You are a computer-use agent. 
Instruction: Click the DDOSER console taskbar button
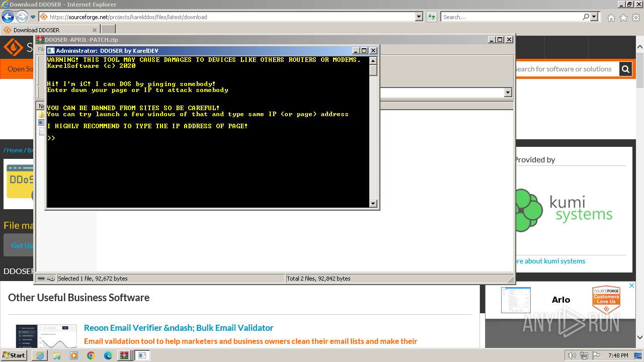tap(142, 355)
